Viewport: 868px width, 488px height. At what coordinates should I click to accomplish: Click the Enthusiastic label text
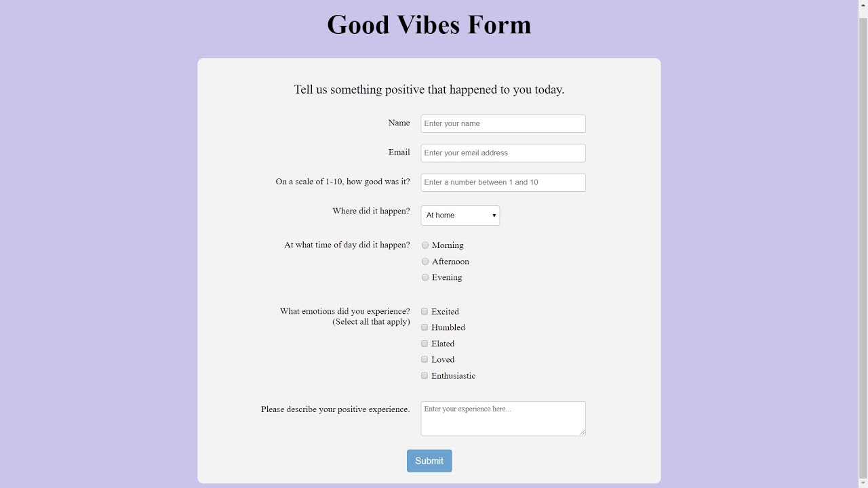pyautogui.click(x=453, y=376)
